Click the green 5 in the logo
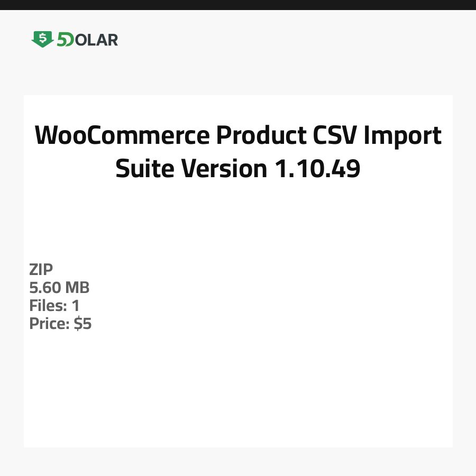476x476 pixels. 62,40
